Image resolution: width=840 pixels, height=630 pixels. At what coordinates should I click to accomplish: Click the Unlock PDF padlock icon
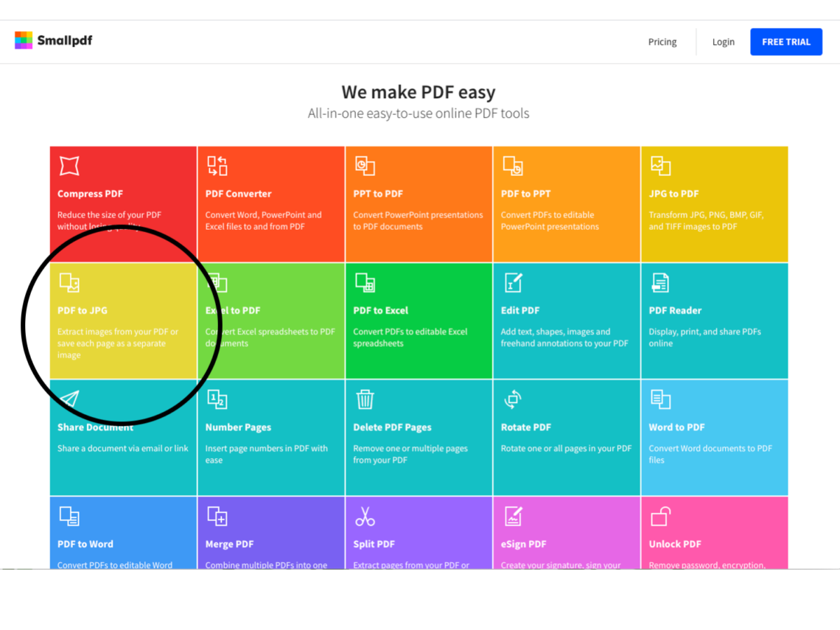(660, 517)
